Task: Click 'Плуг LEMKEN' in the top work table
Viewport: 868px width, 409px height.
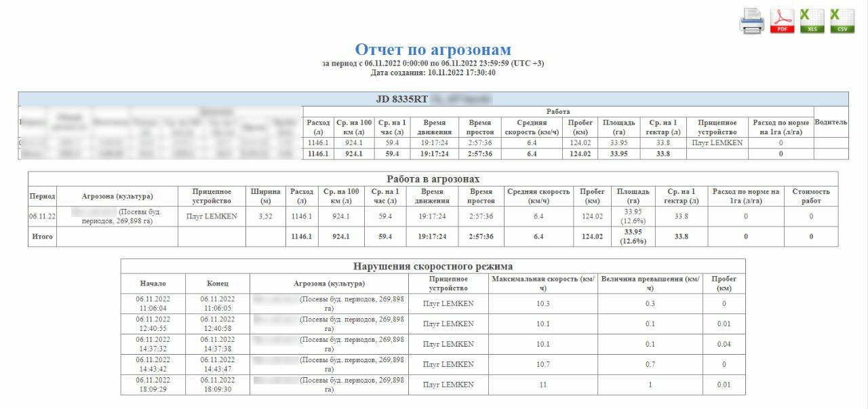Action: 717,143
